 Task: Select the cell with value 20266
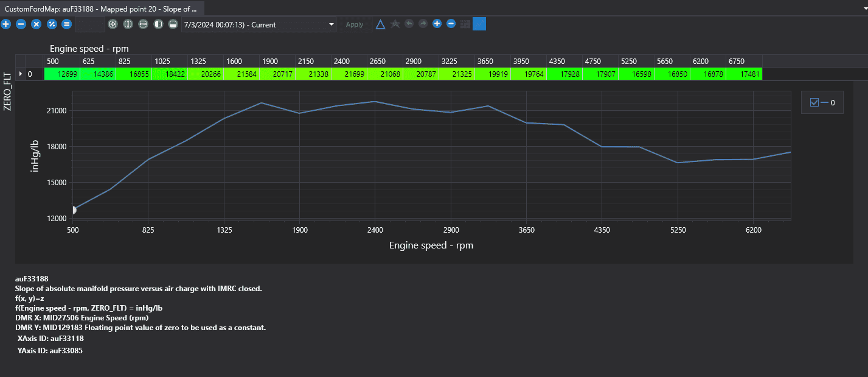click(x=206, y=74)
